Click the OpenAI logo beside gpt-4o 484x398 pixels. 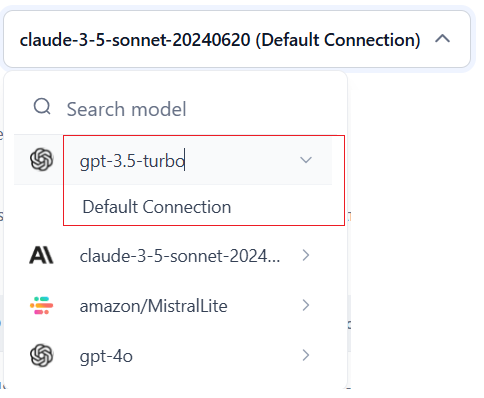pos(42,355)
